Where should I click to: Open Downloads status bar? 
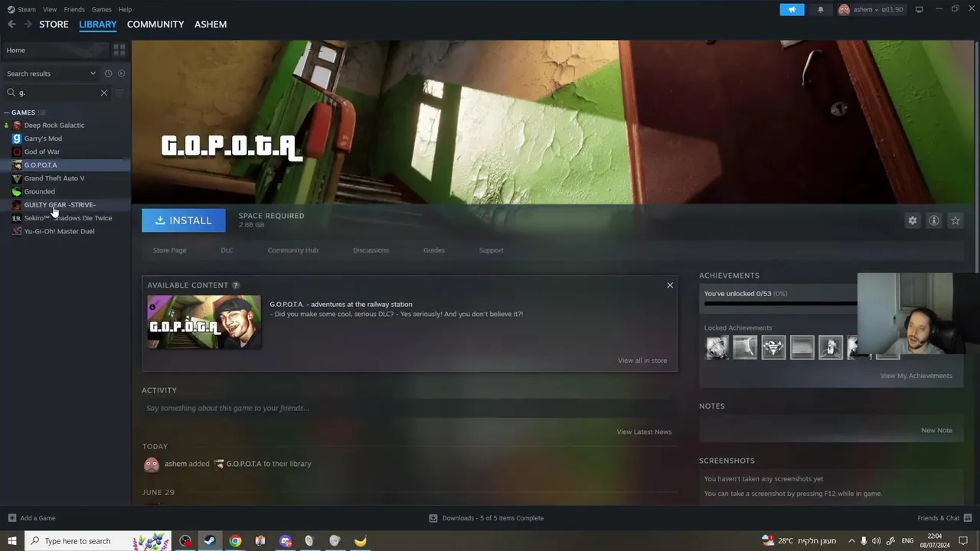pos(486,518)
